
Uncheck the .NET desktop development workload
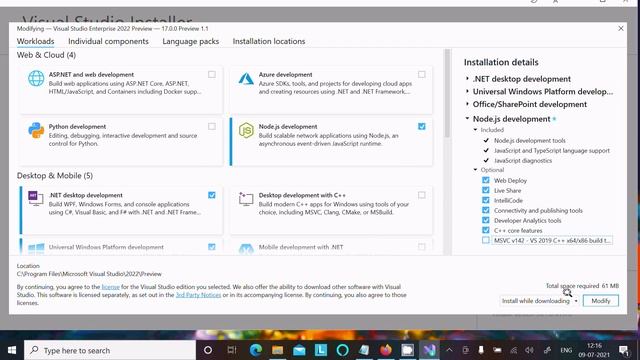211,195
